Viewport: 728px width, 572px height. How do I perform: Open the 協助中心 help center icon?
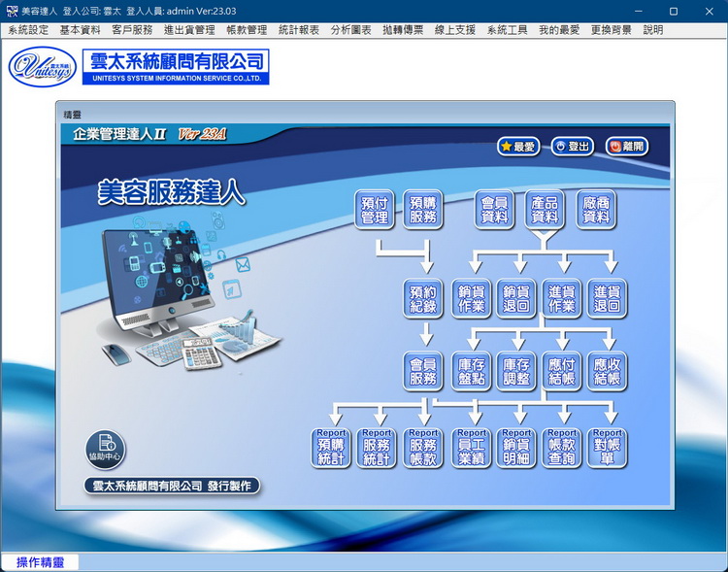[x=106, y=450]
